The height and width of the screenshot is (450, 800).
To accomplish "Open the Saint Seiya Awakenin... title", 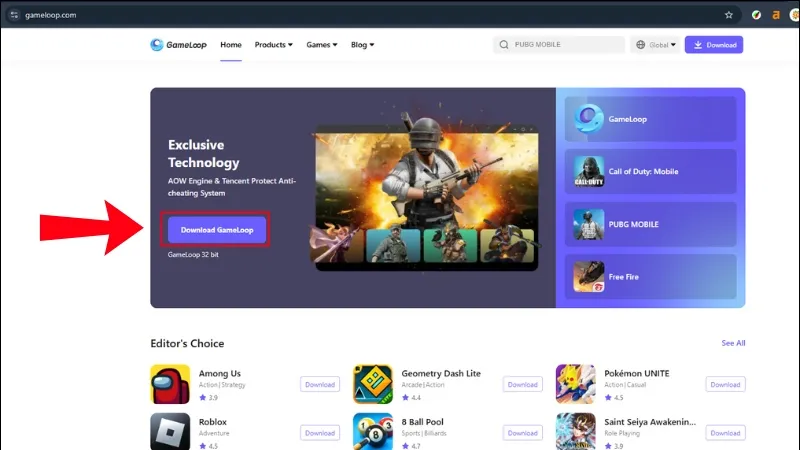I will pyautogui.click(x=649, y=422).
